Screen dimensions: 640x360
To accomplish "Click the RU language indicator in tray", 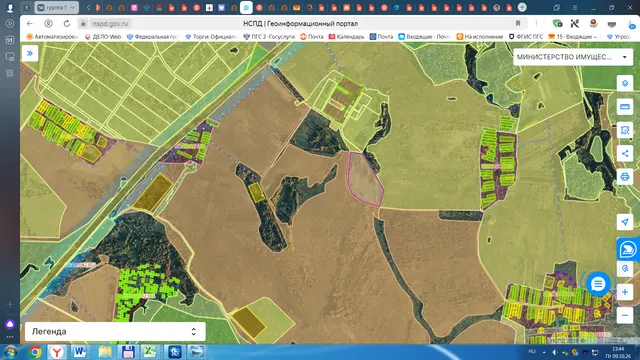I will [x=532, y=351].
